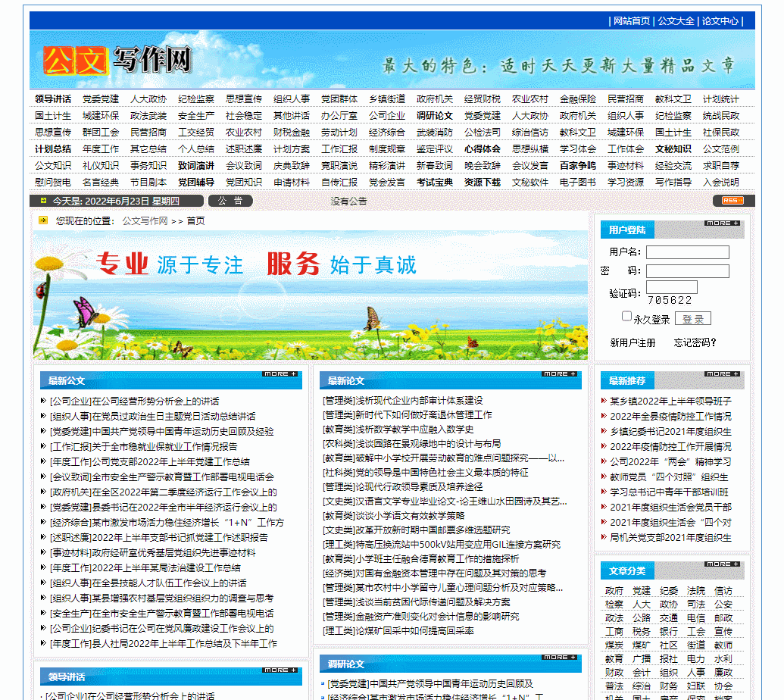Open MORE for 领导讲话 bottom section
Screen dimensions: 784x700
click(280, 670)
